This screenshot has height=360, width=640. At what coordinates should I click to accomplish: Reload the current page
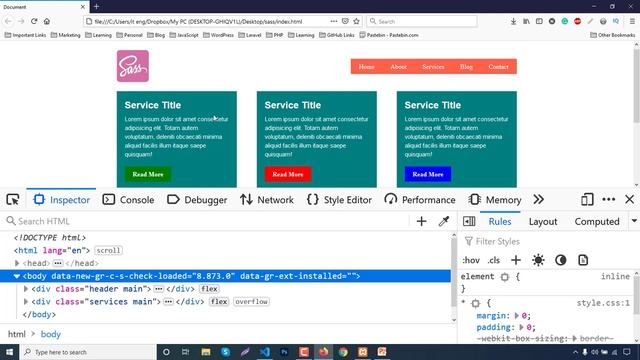tap(34, 21)
